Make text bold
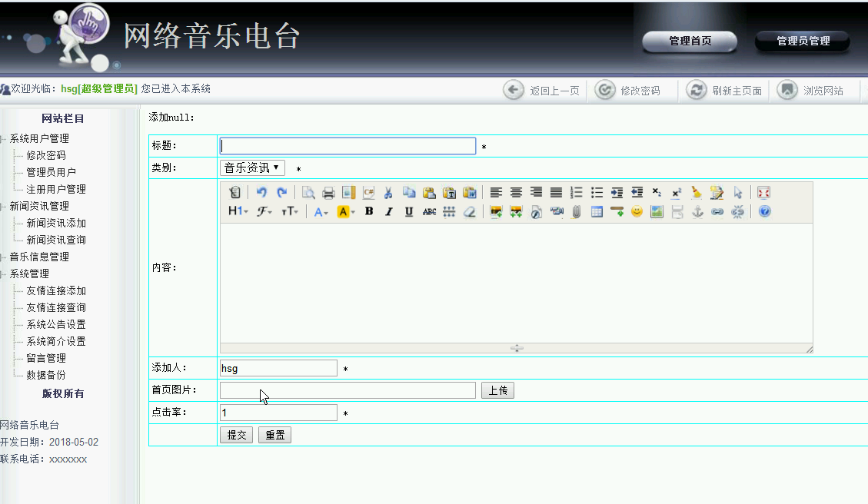Screen dimensions: 868x504 click(369, 211)
